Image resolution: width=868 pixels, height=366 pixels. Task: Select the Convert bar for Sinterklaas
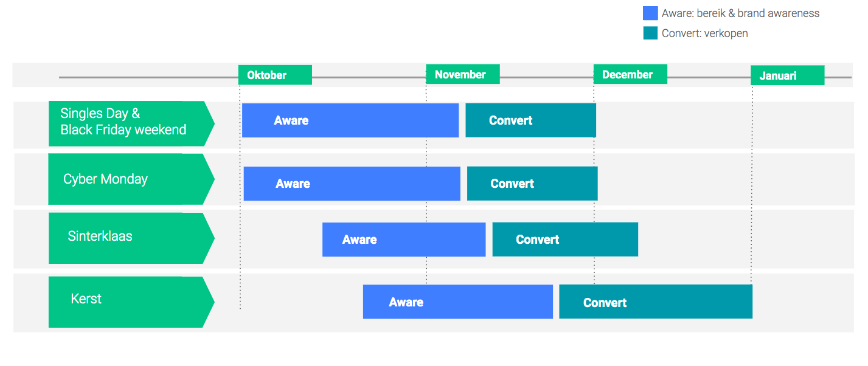(565, 240)
